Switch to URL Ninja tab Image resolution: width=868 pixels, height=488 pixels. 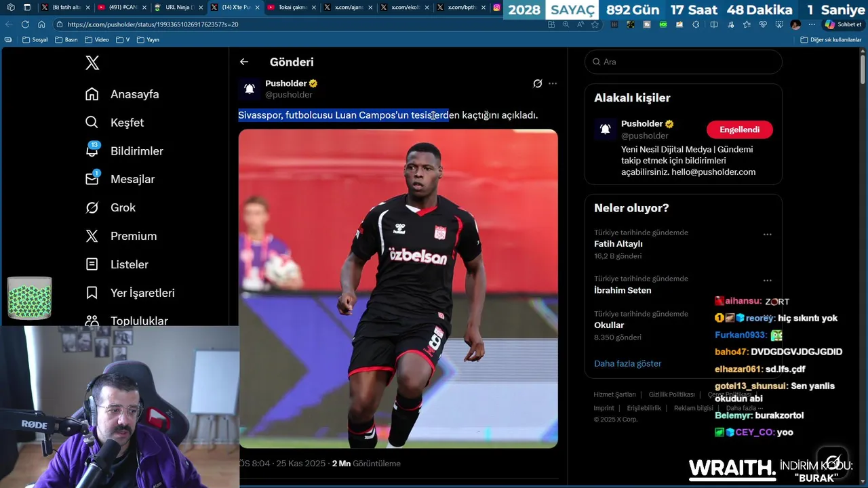tap(179, 7)
